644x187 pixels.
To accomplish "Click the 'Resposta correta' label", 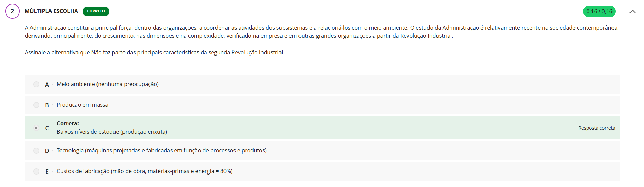I will pyautogui.click(x=596, y=128).
